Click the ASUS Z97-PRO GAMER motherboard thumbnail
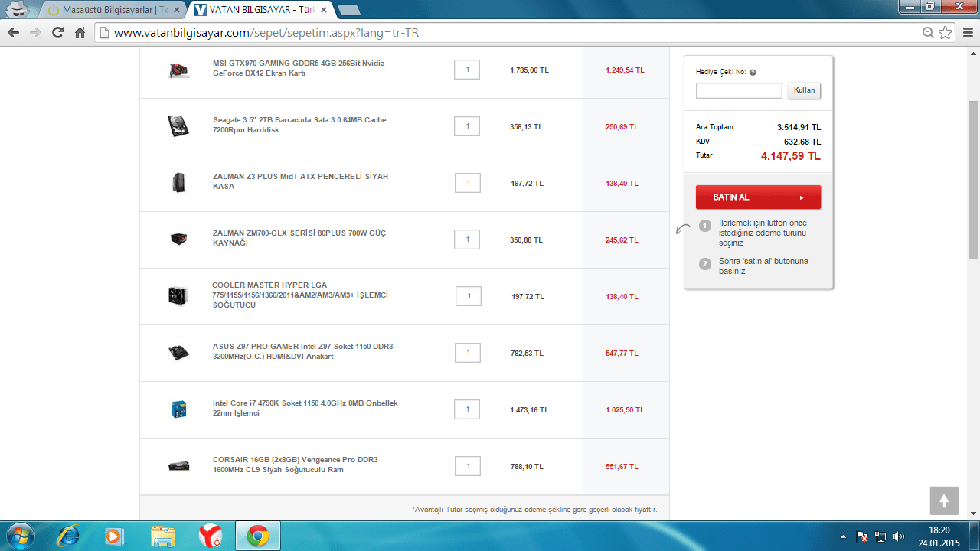 click(178, 353)
